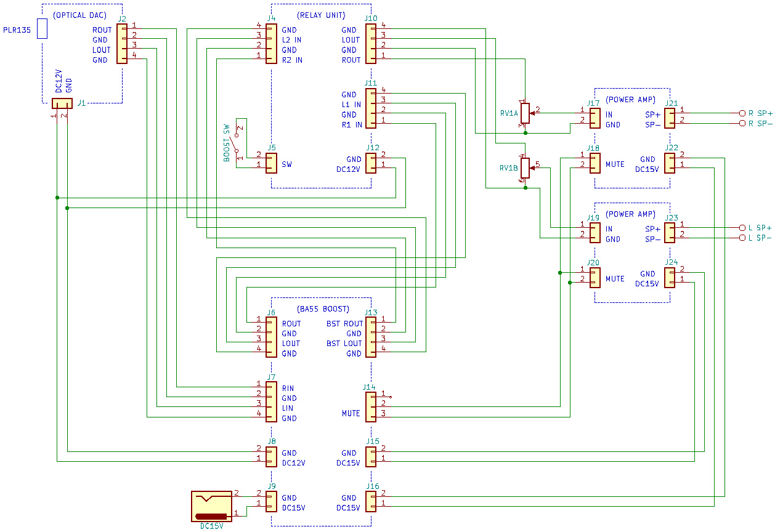This screenshot has width=775, height=532.
Task: Click the J10 relay unit output connector
Action: (370, 44)
